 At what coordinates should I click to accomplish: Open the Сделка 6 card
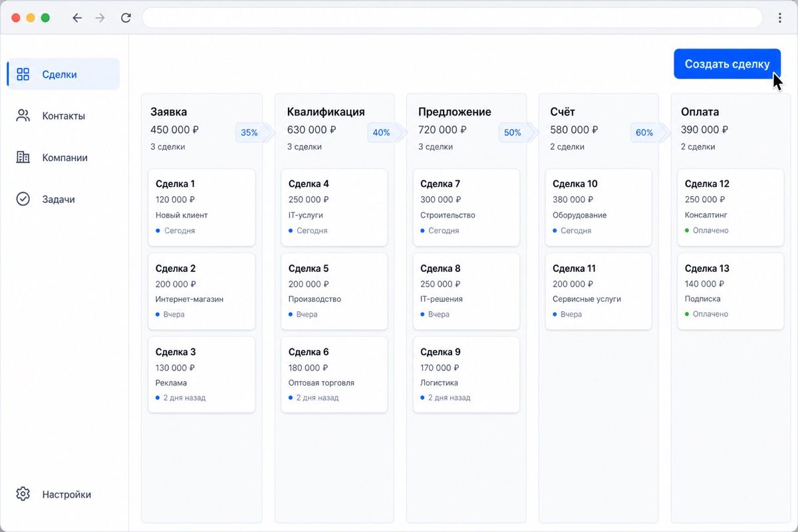coord(334,374)
